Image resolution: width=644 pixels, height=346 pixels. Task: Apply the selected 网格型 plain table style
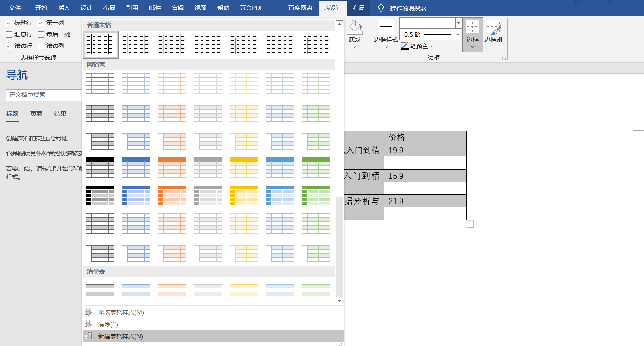pyautogui.click(x=100, y=44)
